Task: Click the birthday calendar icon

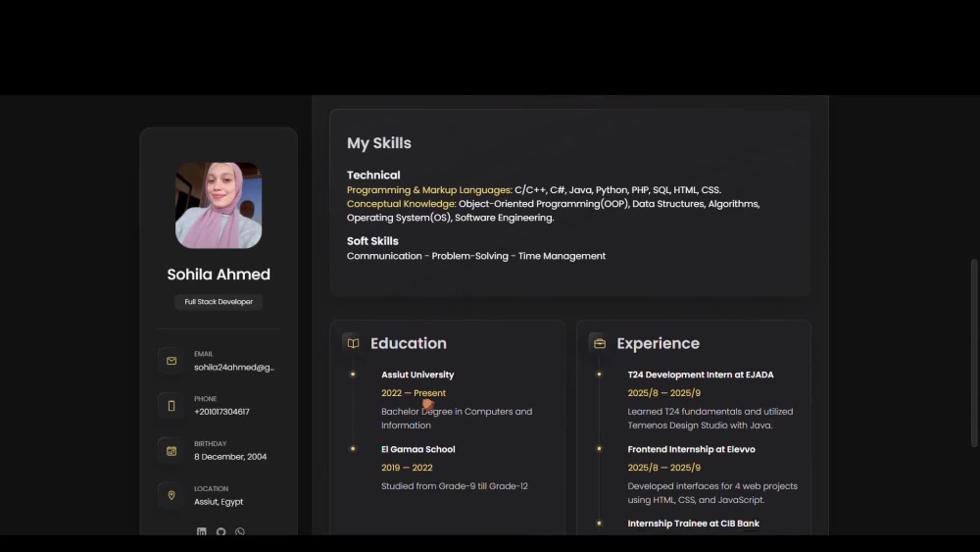Action: pyautogui.click(x=171, y=451)
